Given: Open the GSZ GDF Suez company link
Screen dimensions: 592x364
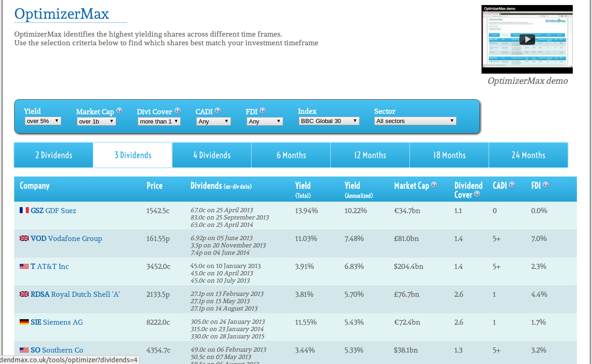Looking at the screenshot, I should click(54, 210).
